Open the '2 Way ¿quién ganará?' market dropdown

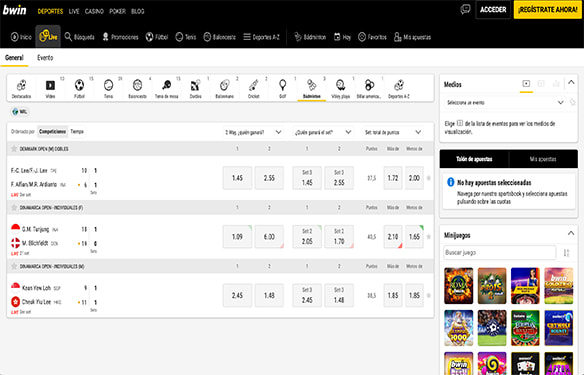pyautogui.click(x=253, y=132)
